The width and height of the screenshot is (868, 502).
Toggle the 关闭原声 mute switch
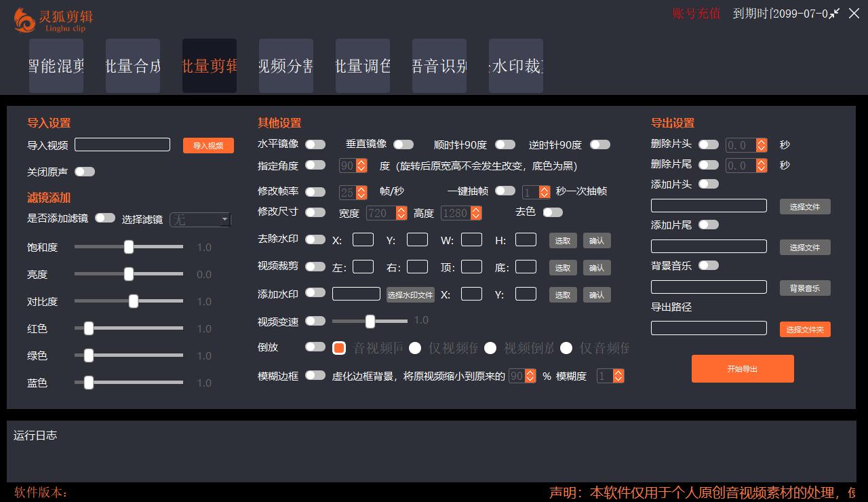pyautogui.click(x=85, y=172)
